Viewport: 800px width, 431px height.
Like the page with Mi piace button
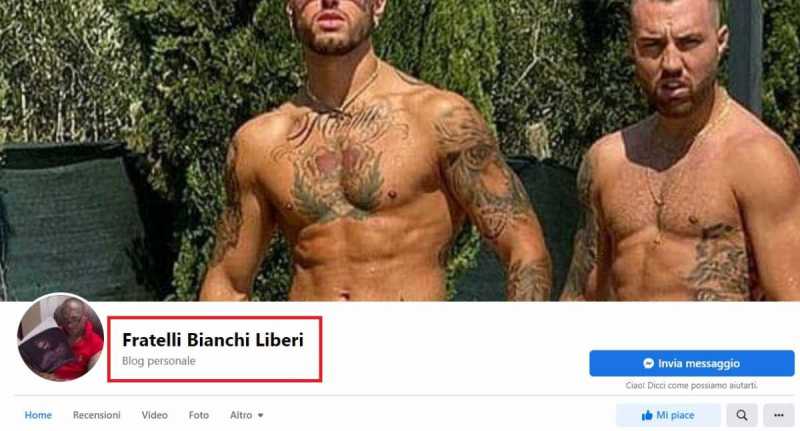[668, 415]
